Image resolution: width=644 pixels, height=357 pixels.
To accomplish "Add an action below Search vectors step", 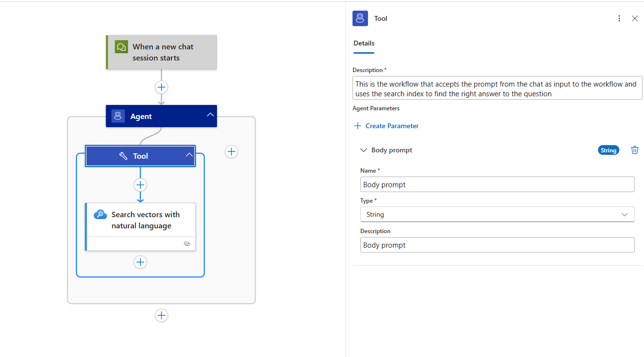I will [140, 262].
